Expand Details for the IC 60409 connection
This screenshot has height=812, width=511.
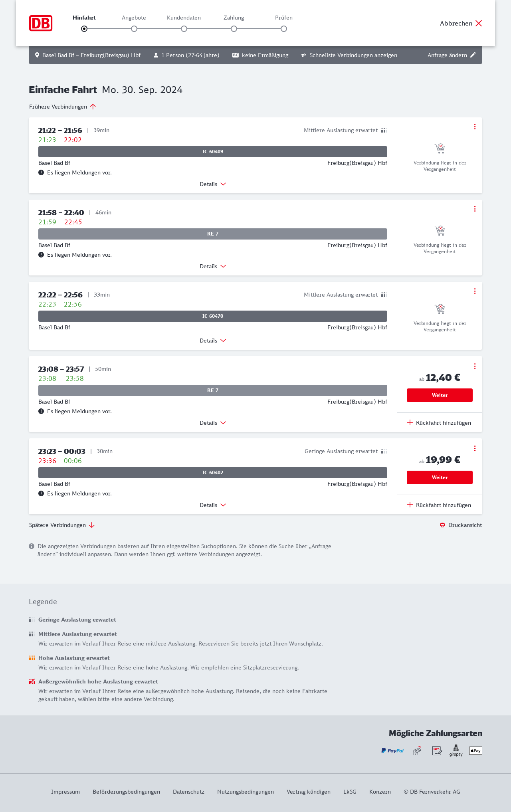[x=213, y=184]
